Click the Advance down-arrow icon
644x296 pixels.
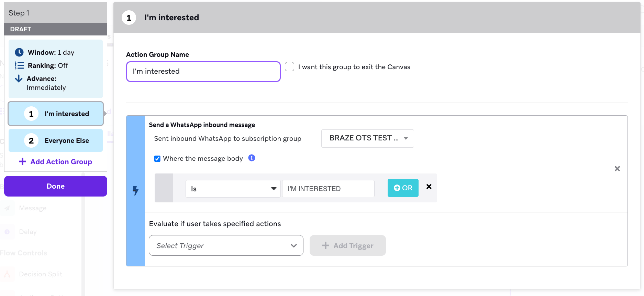19,78
